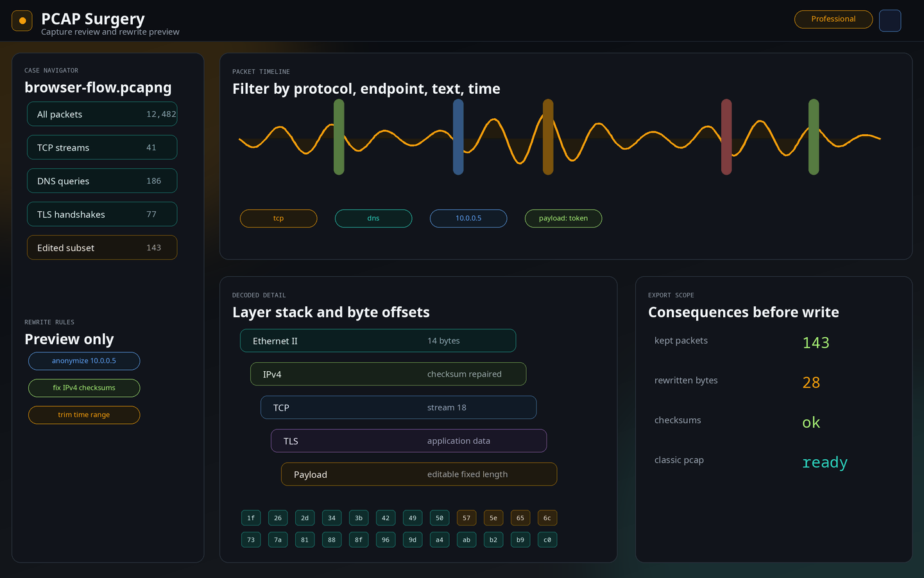Click the timeline filter heading text
This screenshot has height=578, width=924.
[x=366, y=89]
